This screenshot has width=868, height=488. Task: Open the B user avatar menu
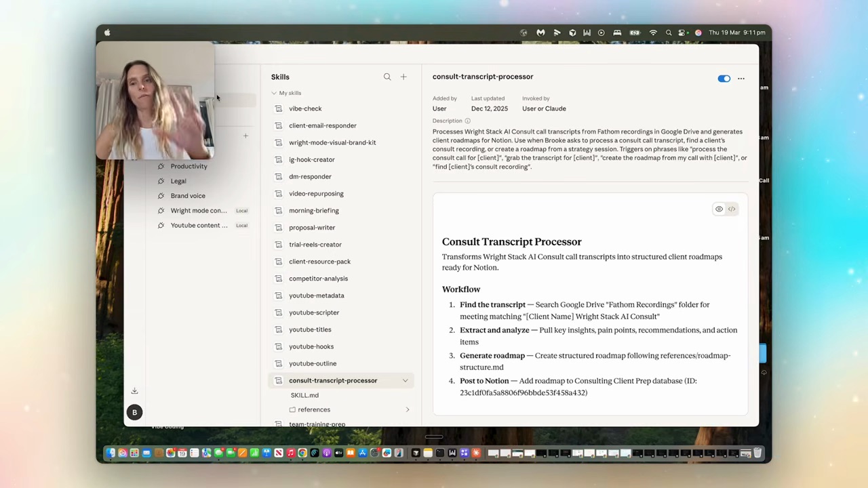(134, 412)
